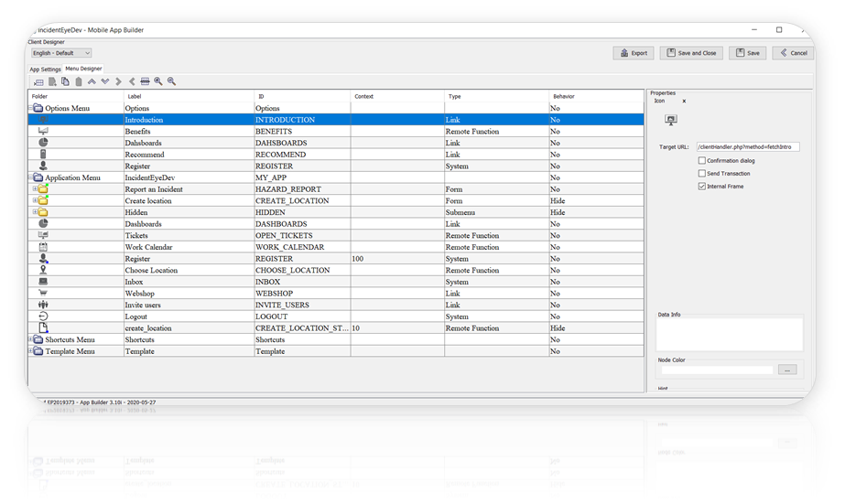Screen dimensions: 845x504
Task: Click the Logout row icon
Action: coord(43,316)
